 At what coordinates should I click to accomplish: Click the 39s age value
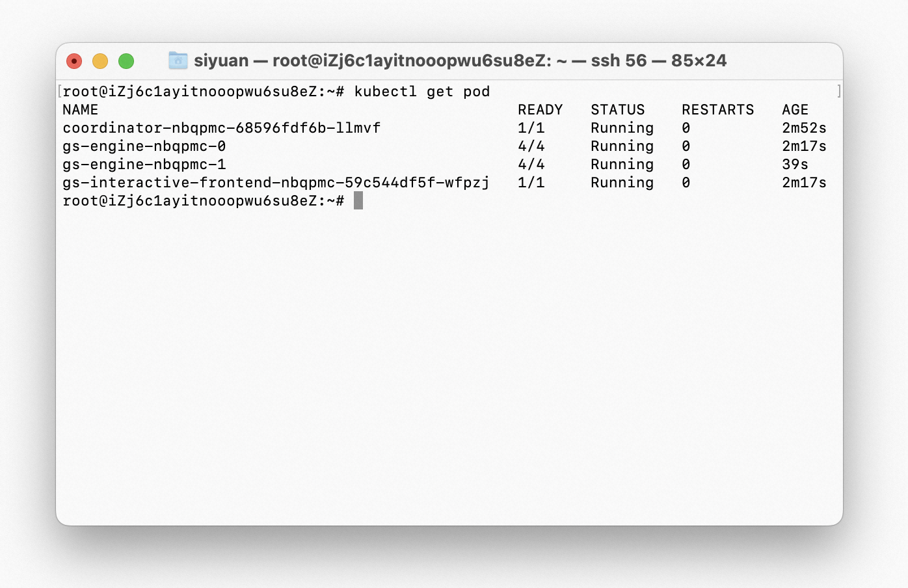point(795,165)
